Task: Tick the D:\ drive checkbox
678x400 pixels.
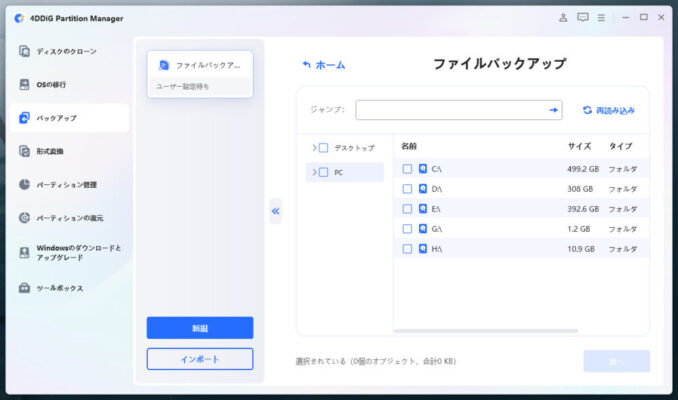Action: coord(407,189)
